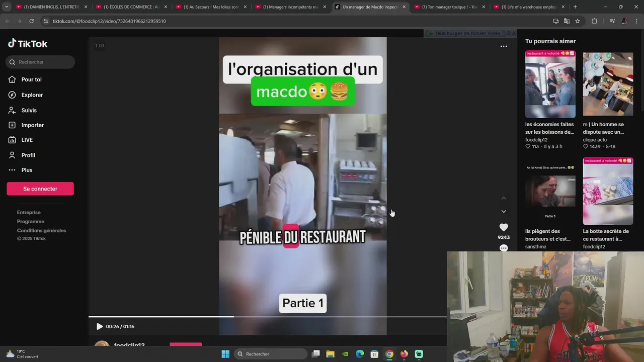Open the Pour toi home feed
Viewport: 644px width, 362px height.
coord(25,79)
